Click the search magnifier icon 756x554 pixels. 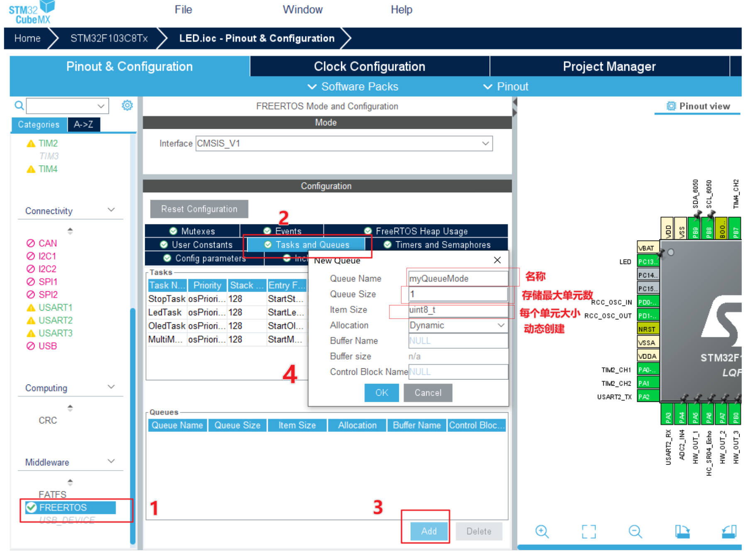pos(19,105)
